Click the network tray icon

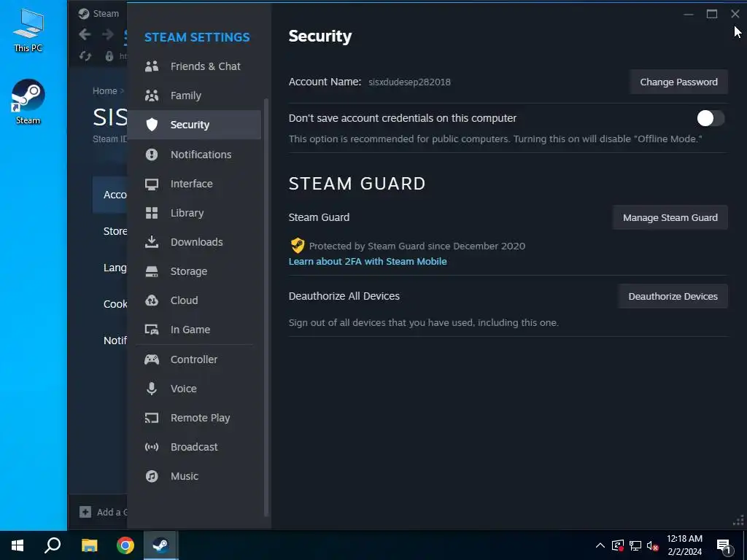click(x=635, y=545)
